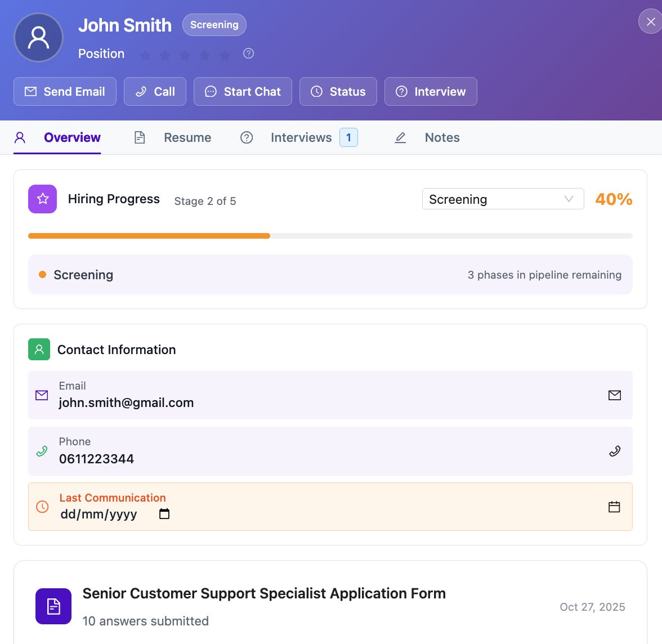662x644 pixels.
Task: Click the small date picker icon next to dd/mm/yyyy
Action: [164, 513]
